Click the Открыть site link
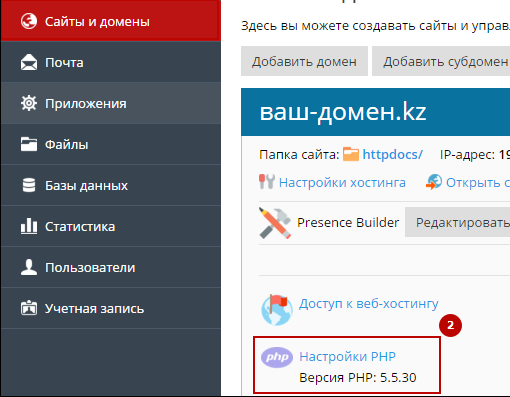This screenshot has width=510, height=397. click(478, 183)
